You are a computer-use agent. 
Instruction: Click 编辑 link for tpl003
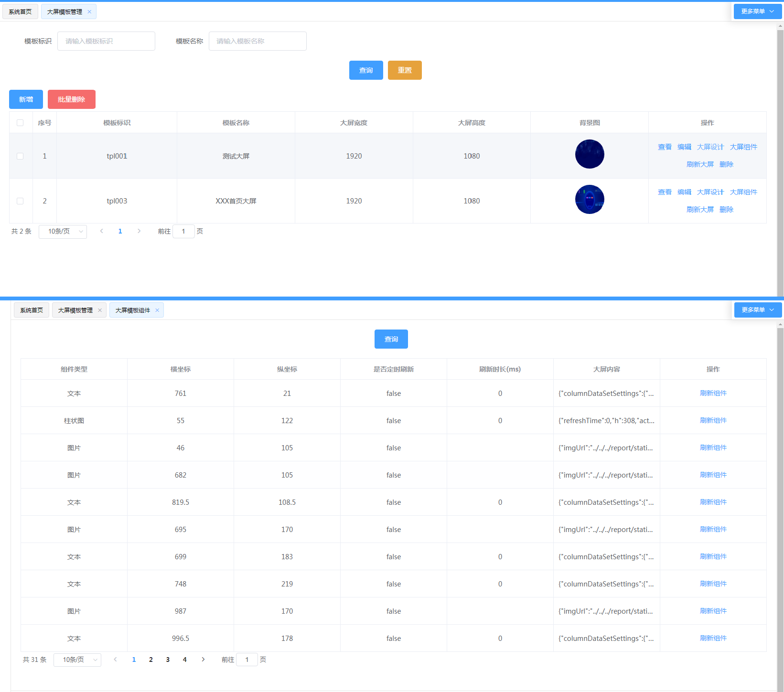[x=684, y=192]
